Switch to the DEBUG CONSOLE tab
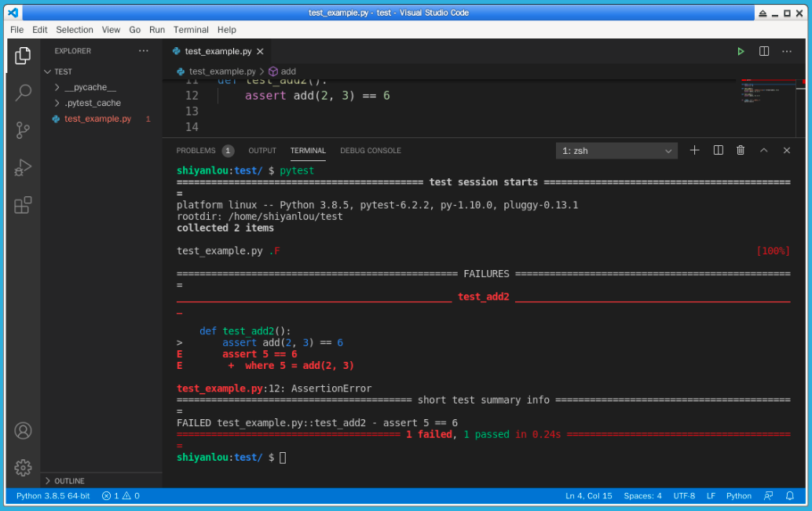 point(370,151)
